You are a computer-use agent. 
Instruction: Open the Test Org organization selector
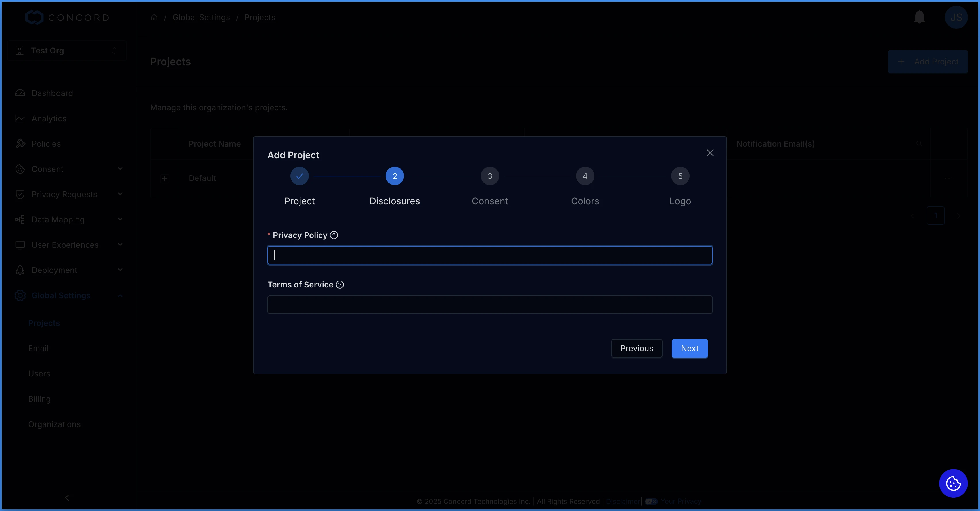pos(67,51)
